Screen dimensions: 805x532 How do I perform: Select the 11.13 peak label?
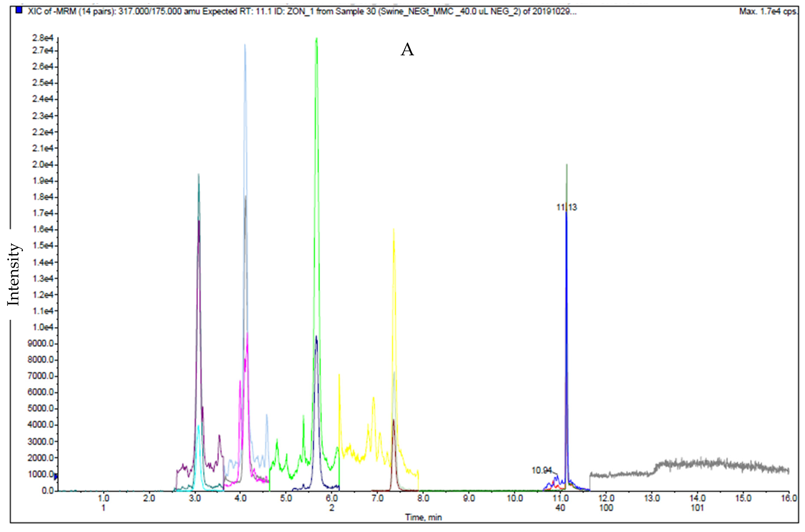[x=566, y=207]
